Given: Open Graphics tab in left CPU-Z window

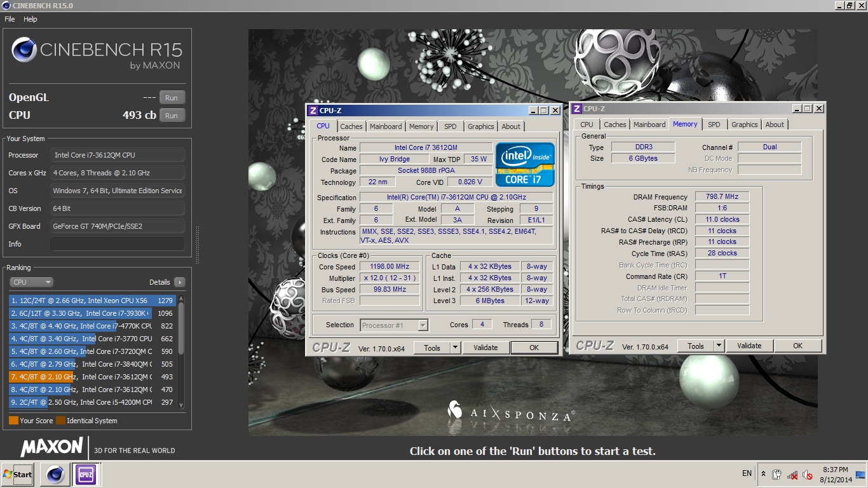Looking at the screenshot, I should (x=481, y=126).
